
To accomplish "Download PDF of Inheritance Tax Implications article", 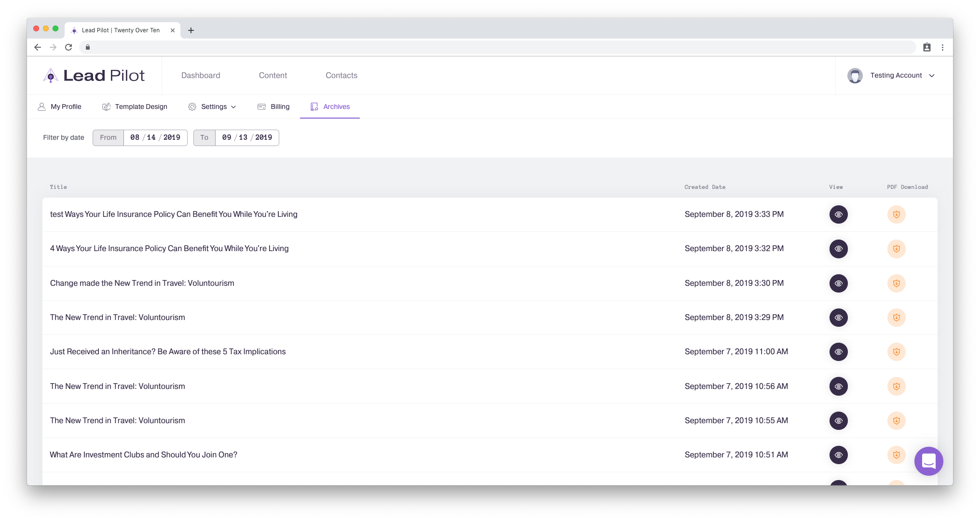I will (896, 352).
